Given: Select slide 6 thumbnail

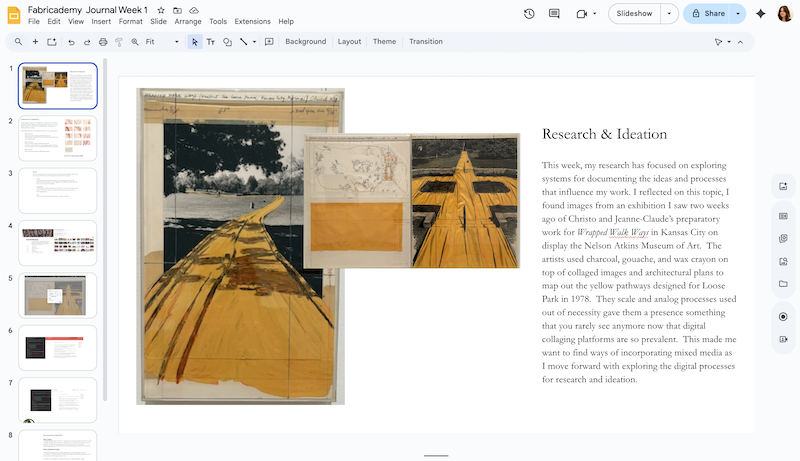Looking at the screenshot, I should [58, 347].
